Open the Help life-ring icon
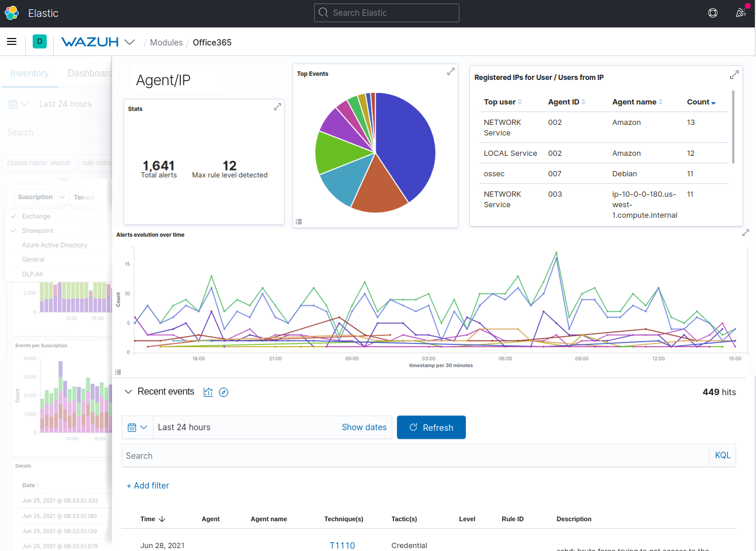 tap(713, 12)
